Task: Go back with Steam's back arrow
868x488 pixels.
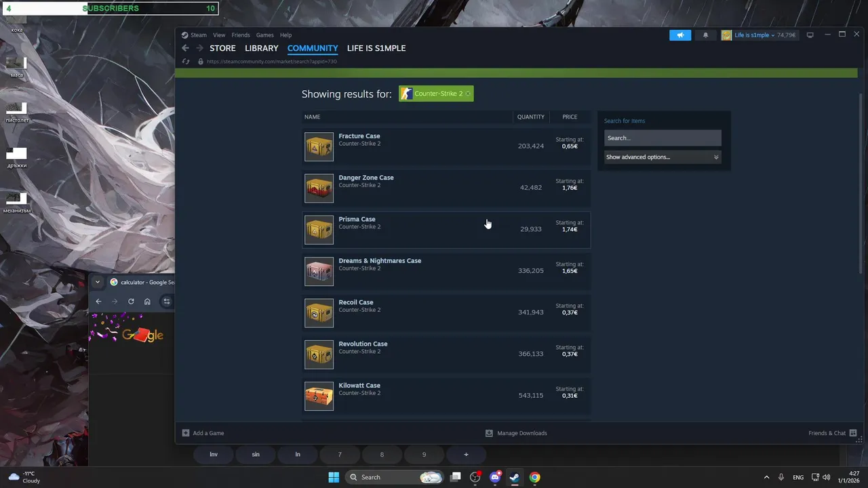Action: [186, 48]
